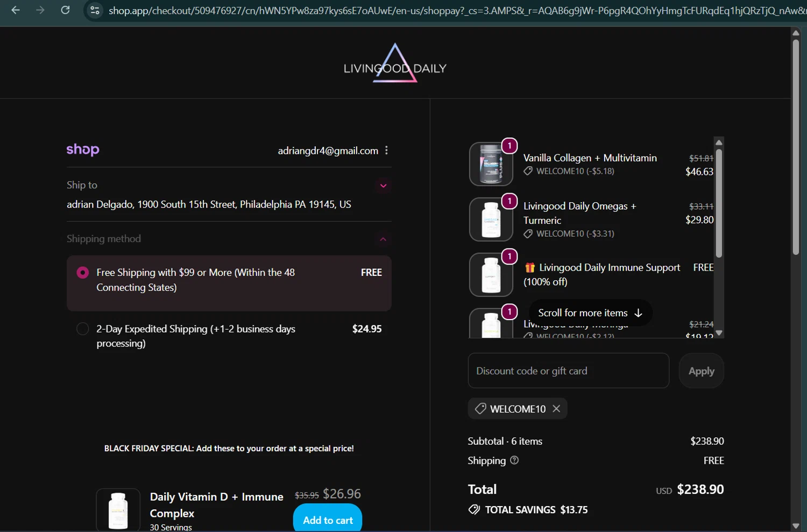The image size is (807, 532).
Task: Click the $24.95 expedited shipping price
Action: pyautogui.click(x=367, y=329)
